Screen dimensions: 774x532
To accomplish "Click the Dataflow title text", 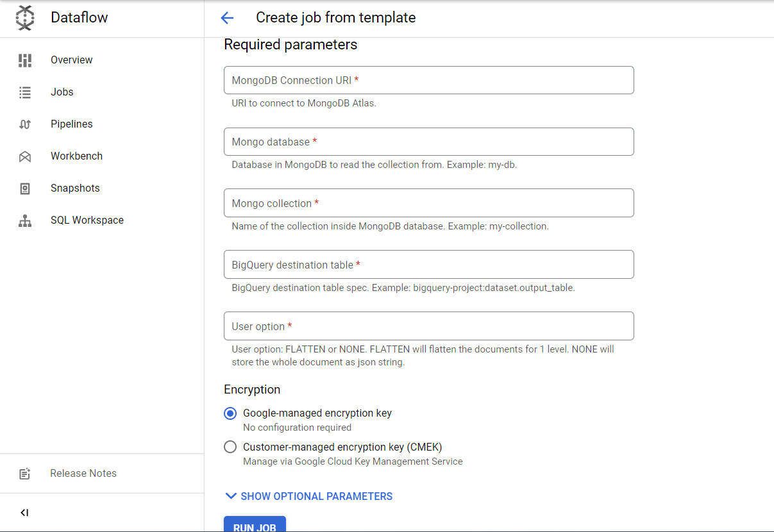I will point(80,18).
